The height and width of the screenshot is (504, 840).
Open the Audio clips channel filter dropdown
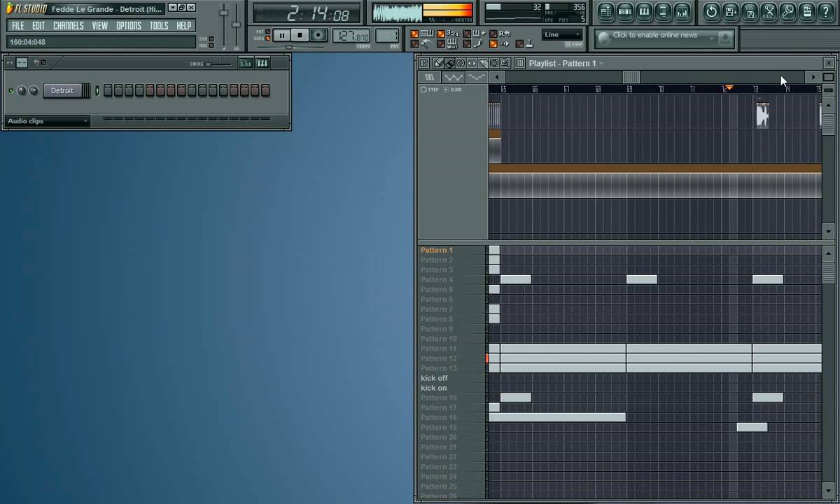pyautogui.click(x=48, y=121)
